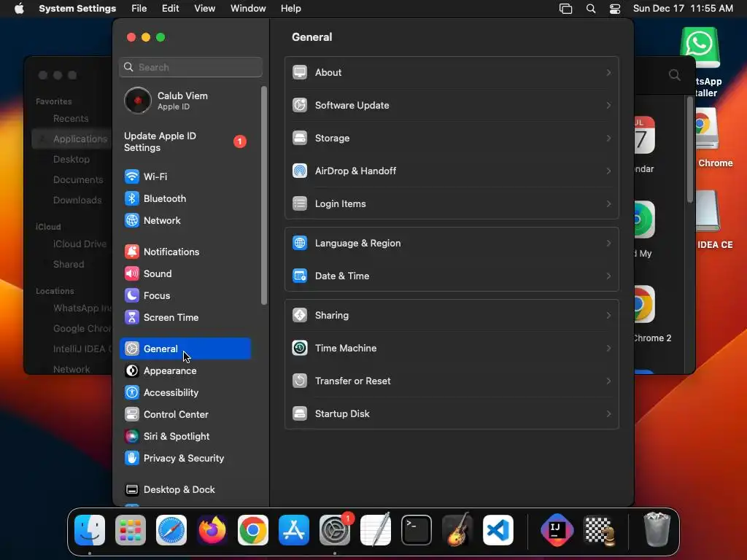Open the Edit menu
The height and width of the screenshot is (560, 747).
click(x=170, y=9)
